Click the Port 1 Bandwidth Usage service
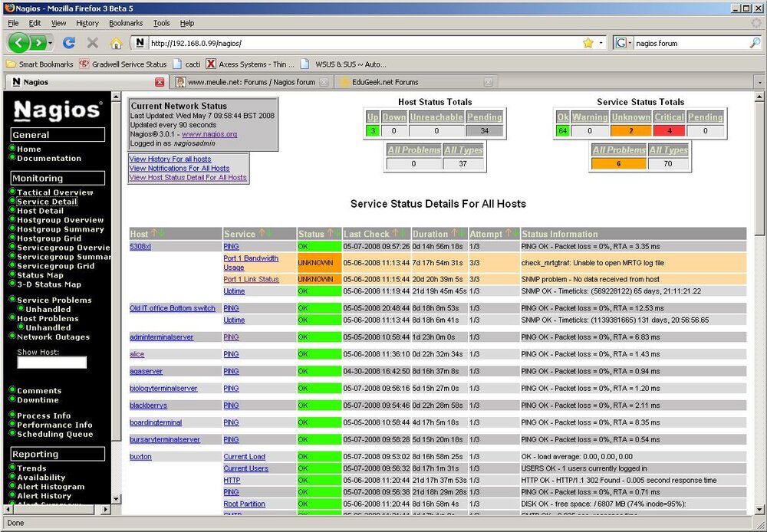Image resolution: width=767 pixels, height=532 pixels. tap(251, 263)
